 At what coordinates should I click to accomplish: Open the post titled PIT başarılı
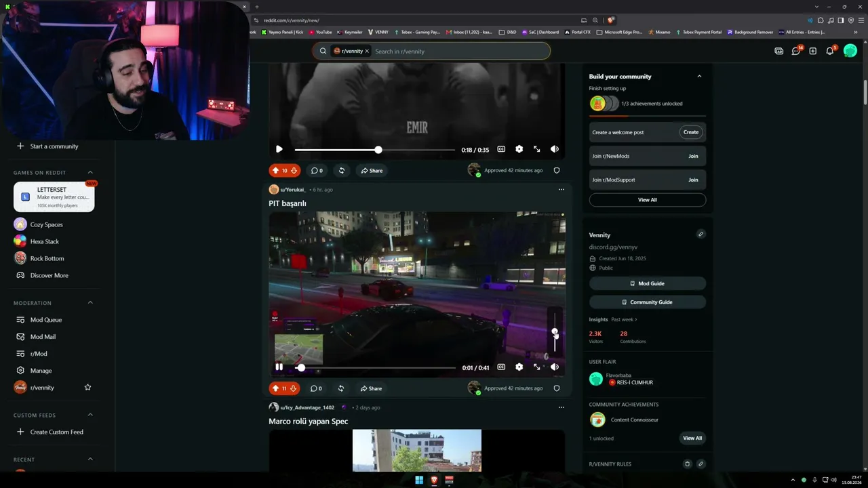tap(288, 203)
